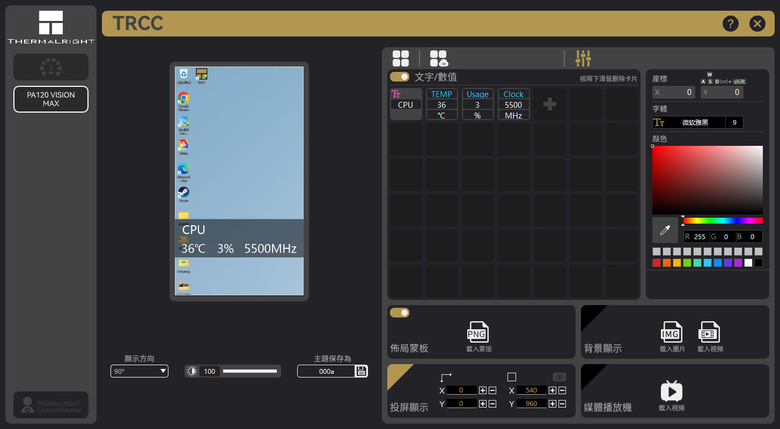Increase height Y 960 with plus
780x429 pixels.
[x=552, y=404]
